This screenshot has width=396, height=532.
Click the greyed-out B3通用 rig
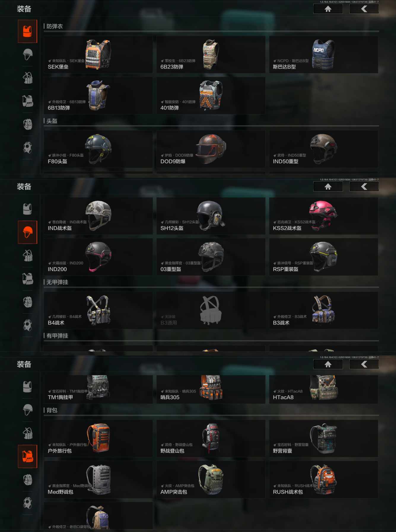pos(211,311)
